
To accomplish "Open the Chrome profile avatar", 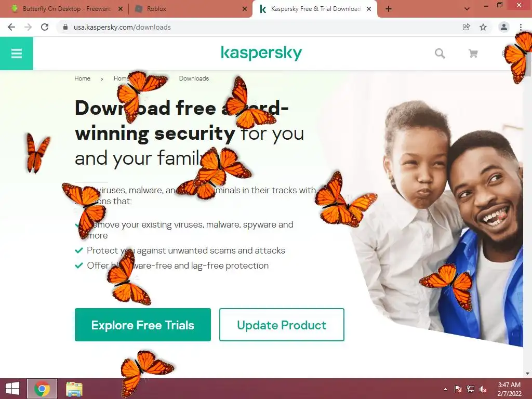I will tap(504, 27).
